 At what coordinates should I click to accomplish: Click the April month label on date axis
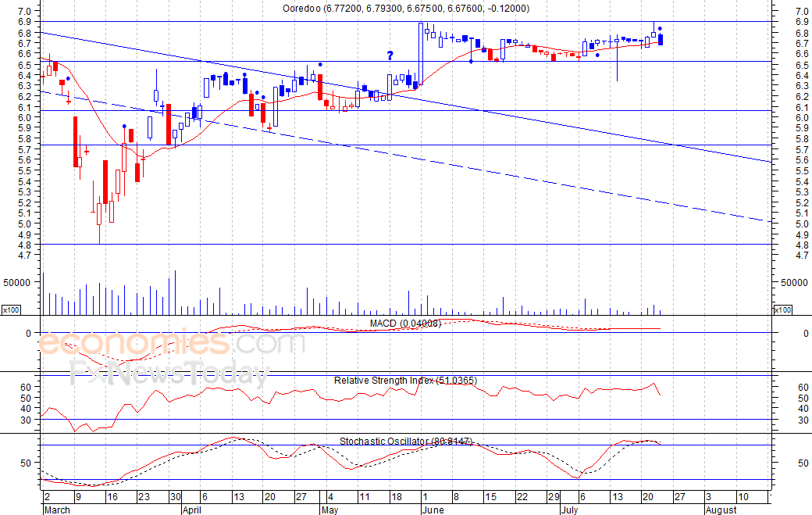(191, 510)
